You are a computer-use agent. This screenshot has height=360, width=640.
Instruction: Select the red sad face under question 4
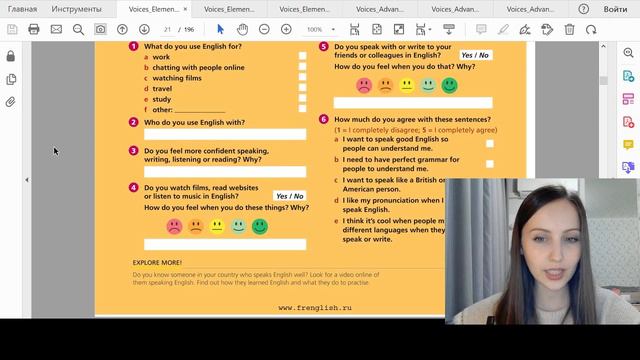[x=174, y=227]
